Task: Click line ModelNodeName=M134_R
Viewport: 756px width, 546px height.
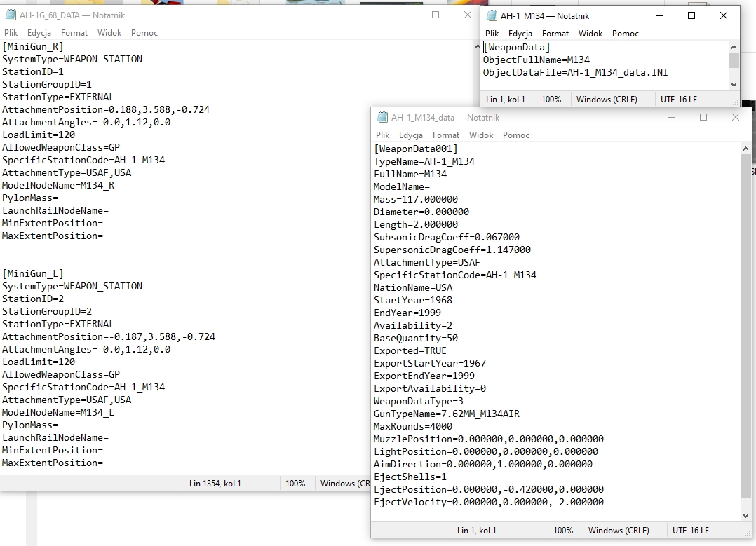Action: tap(58, 185)
